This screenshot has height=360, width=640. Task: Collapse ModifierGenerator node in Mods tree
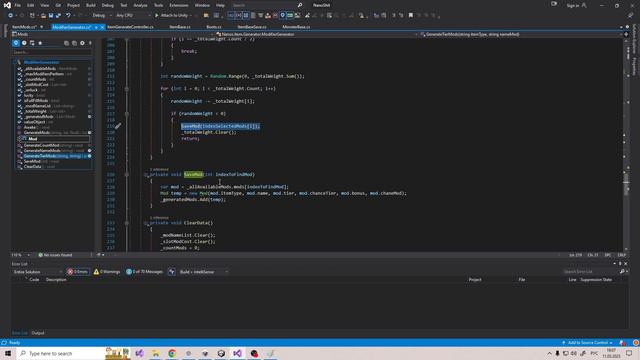point(15,62)
